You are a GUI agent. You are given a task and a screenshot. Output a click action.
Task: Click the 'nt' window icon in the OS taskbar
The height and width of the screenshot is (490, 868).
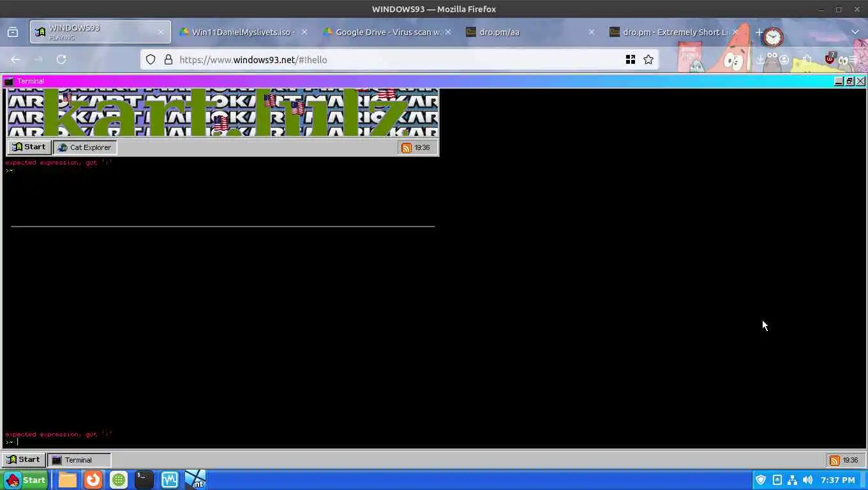[195, 480]
